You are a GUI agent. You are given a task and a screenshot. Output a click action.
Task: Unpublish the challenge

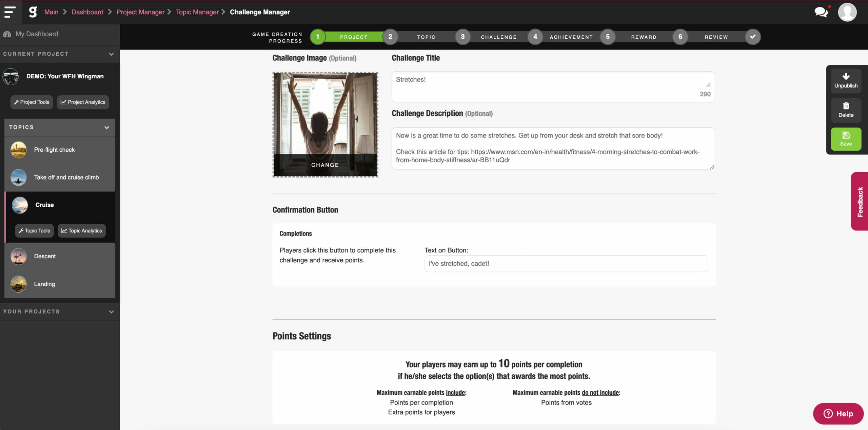coord(846,81)
